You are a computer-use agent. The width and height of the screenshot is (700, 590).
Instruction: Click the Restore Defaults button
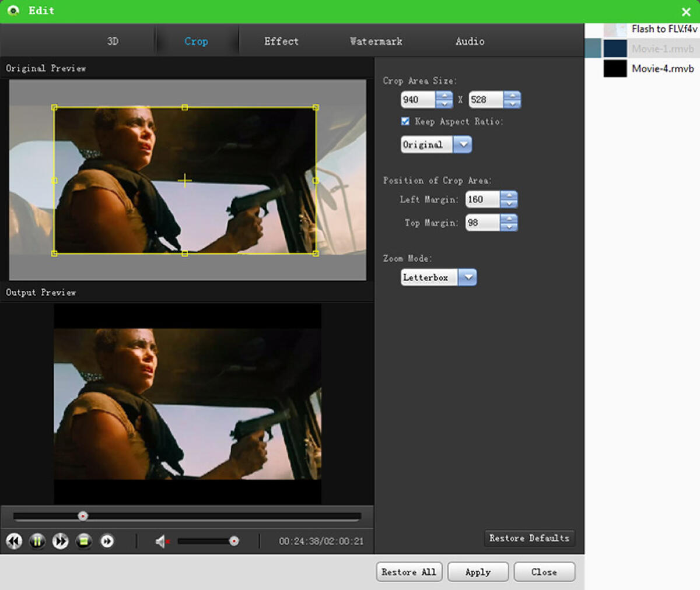pyautogui.click(x=529, y=538)
